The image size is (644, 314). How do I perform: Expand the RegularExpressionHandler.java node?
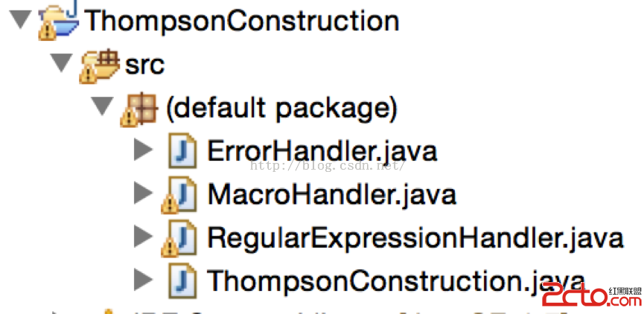pyautogui.click(x=144, y=237)
